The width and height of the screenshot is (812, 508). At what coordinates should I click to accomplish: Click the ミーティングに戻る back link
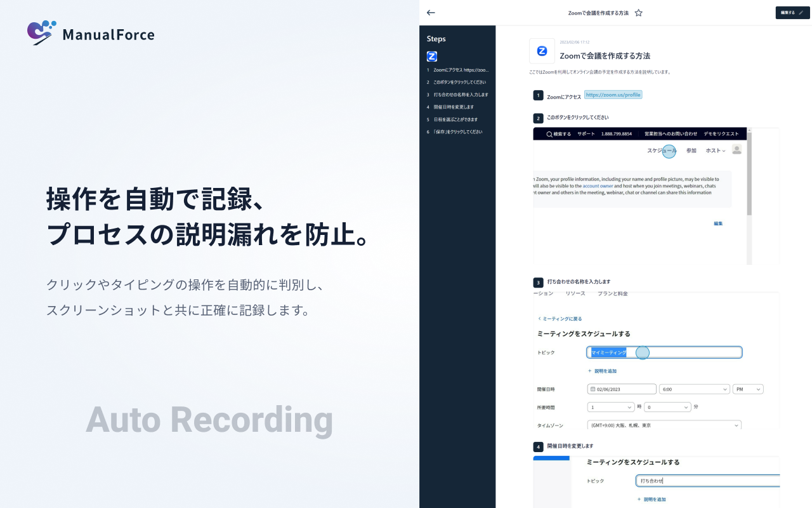[x=560, y=319]
